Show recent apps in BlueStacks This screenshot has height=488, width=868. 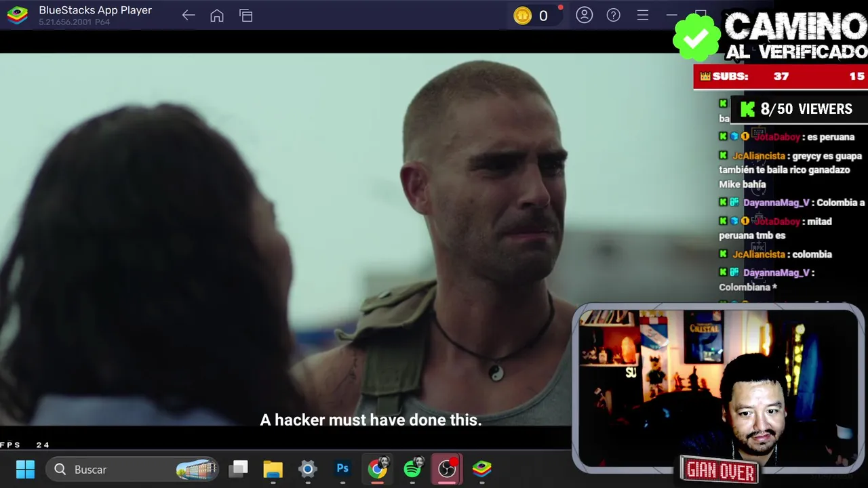(246, 16)
